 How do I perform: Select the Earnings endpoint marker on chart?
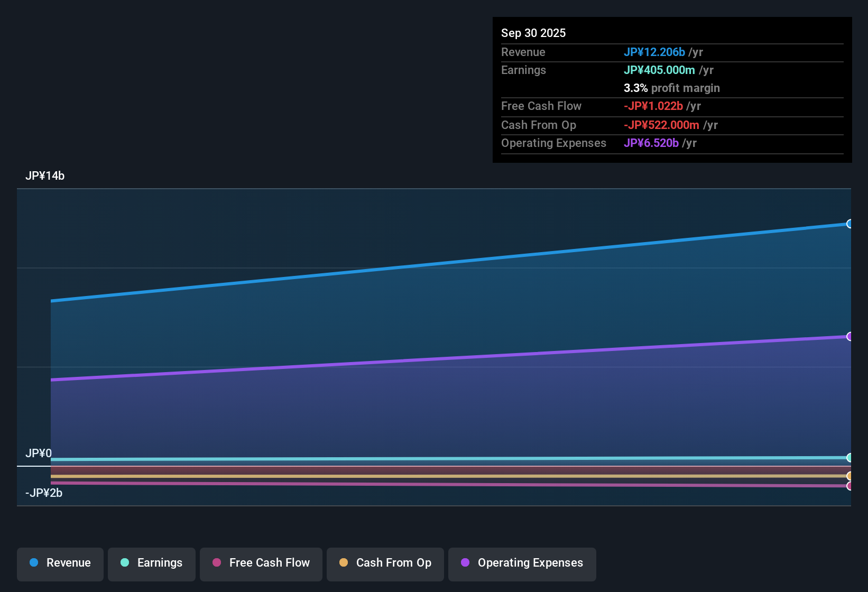(x=850, y=458)
